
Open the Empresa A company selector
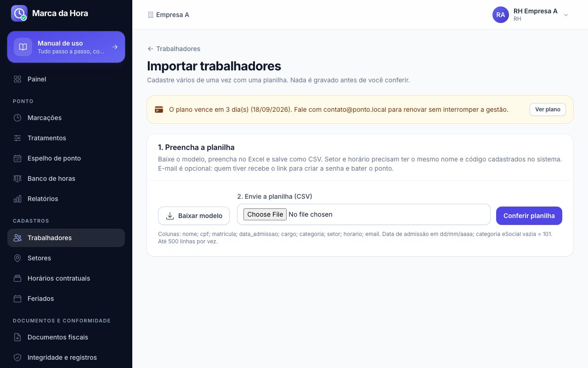[x=169, y=15]
